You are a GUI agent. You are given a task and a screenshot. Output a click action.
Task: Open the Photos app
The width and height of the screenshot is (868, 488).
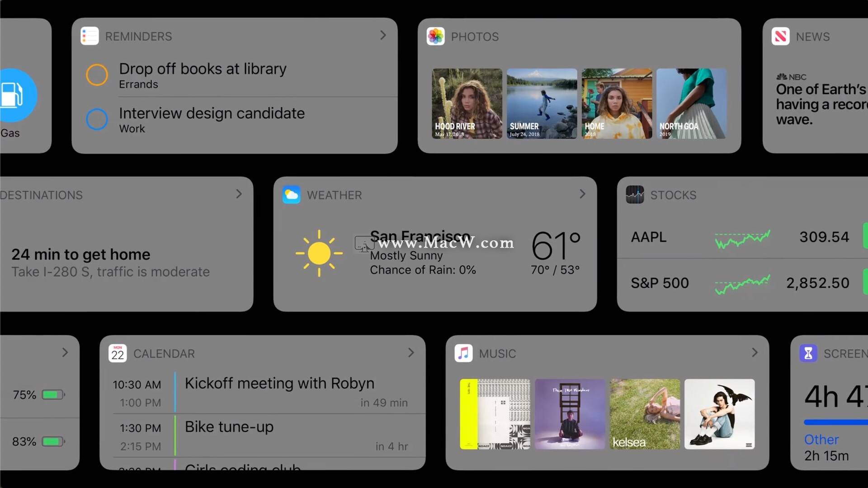pos(436,37)
